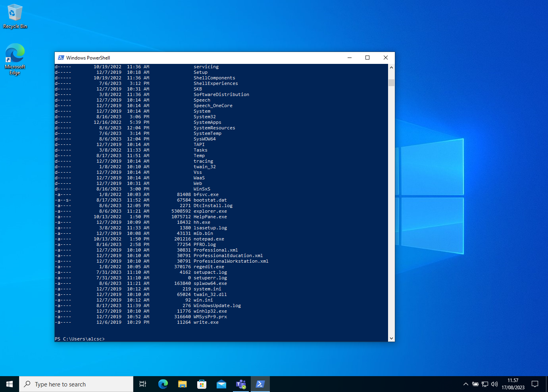This screenshot has width=548, height=392.
Task: Open Microsoft Teams from the taskbar
Action: tap(240, 384)
